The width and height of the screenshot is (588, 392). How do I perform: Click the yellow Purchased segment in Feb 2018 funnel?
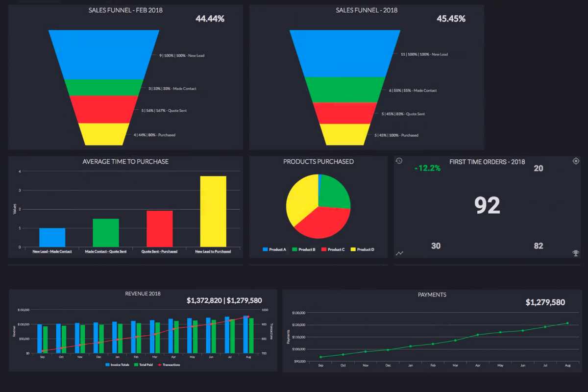104,134
